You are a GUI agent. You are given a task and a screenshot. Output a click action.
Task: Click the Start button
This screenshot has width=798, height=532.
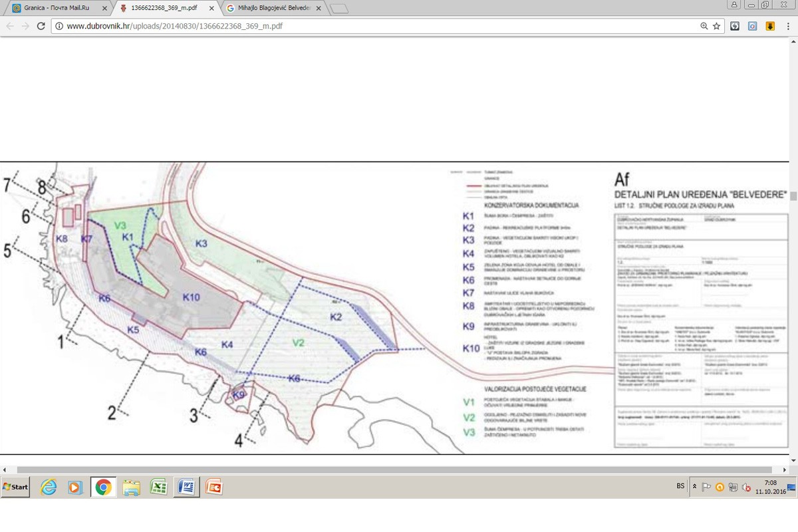click(x=15, y=487)
